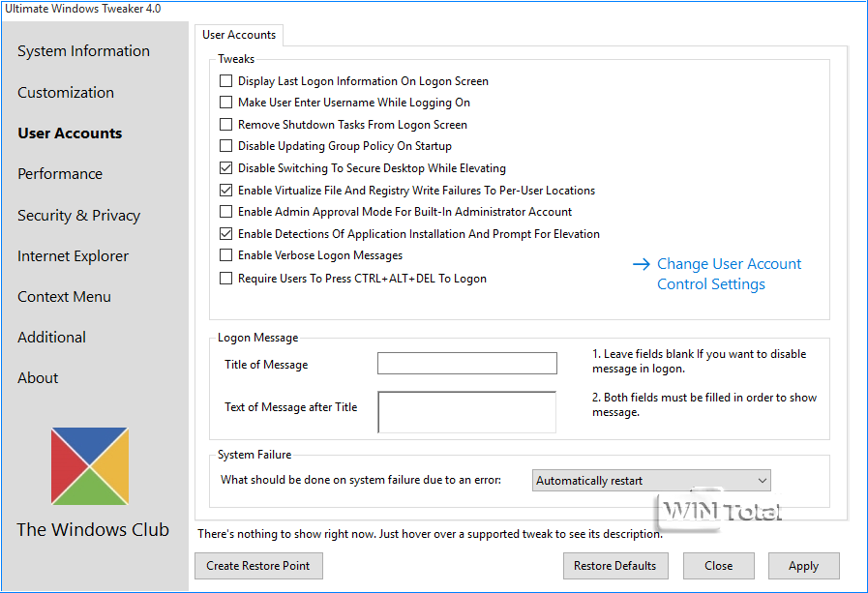Open Change User Account Control Settings link

point(729,274)
